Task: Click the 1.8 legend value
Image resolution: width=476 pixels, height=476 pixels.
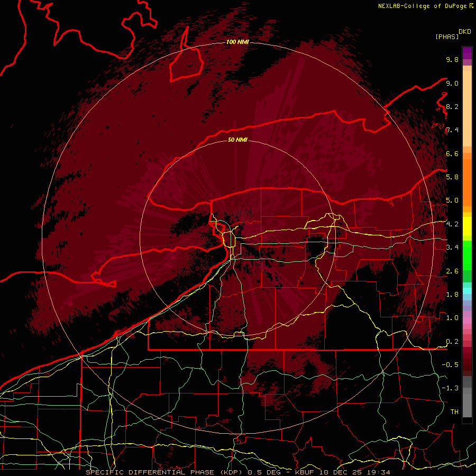Action: click(452, 294)
